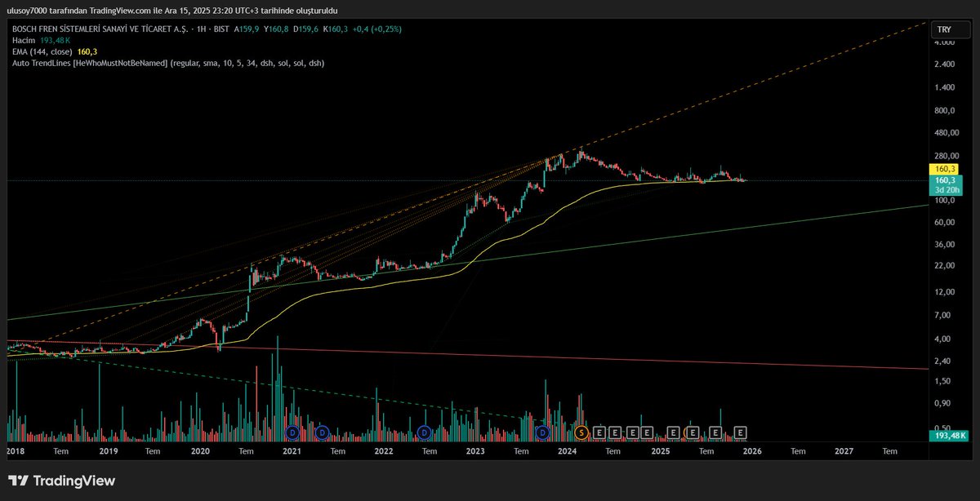The height and width of the screenshot is (501, 980).
Task: Click the A159,9 open value in header
Action: click(x=247, y=29)
